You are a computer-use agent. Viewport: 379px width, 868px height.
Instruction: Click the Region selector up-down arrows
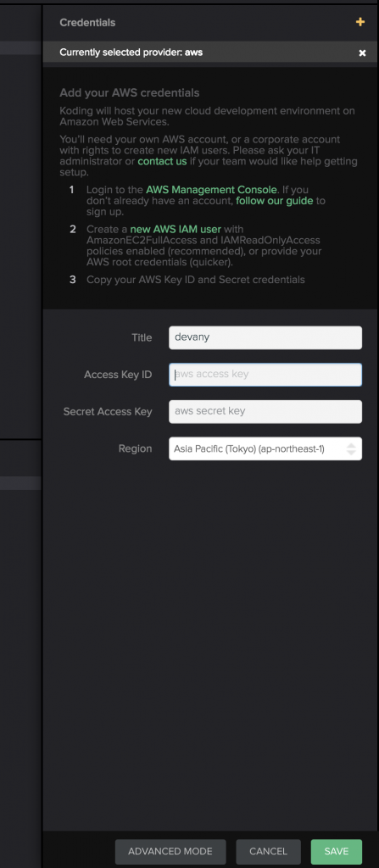(351, 449)
